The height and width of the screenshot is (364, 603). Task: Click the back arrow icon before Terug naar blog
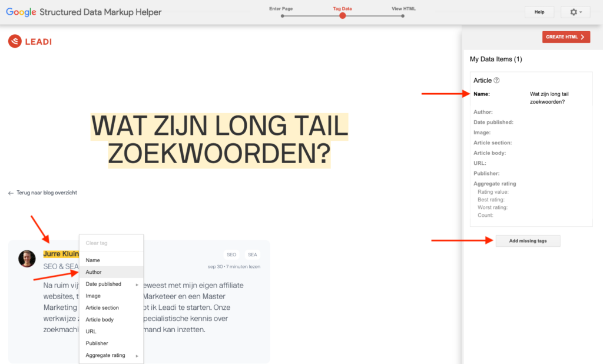tap(11, 193)
